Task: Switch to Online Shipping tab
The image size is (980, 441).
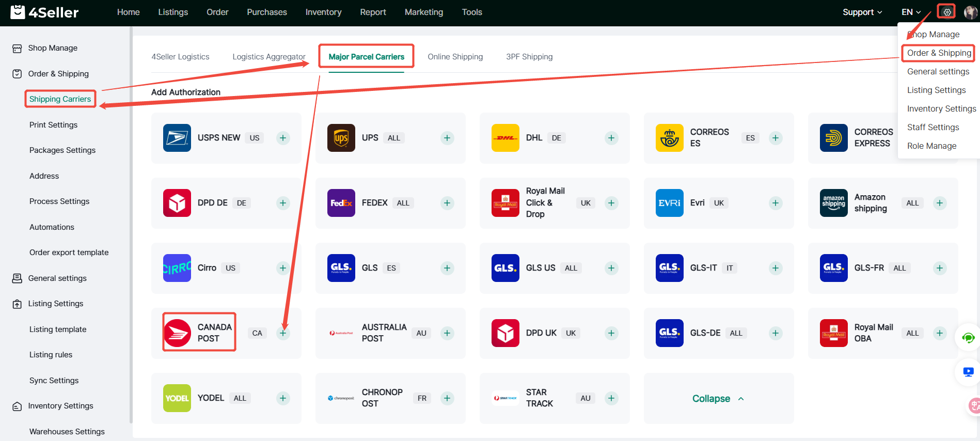Action: pyautogui.click(x=455, y=57)
